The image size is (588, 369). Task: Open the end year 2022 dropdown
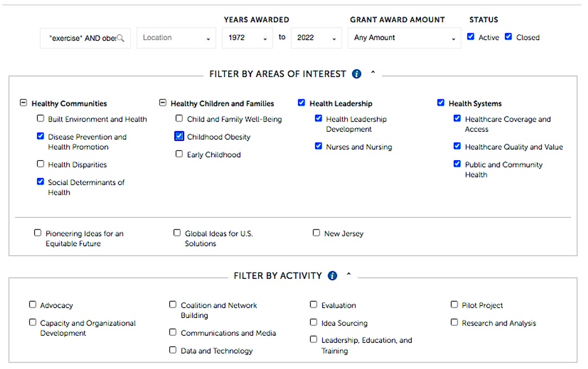pos(316,38)
